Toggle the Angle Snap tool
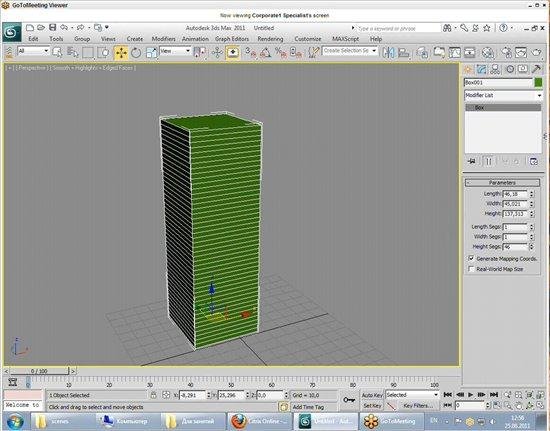 tap(266, 53)
